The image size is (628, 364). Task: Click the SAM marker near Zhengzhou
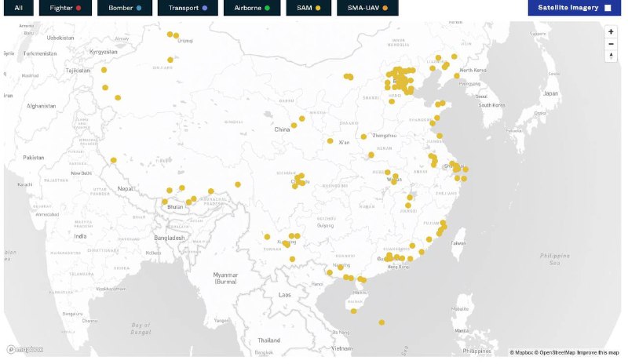363,136
